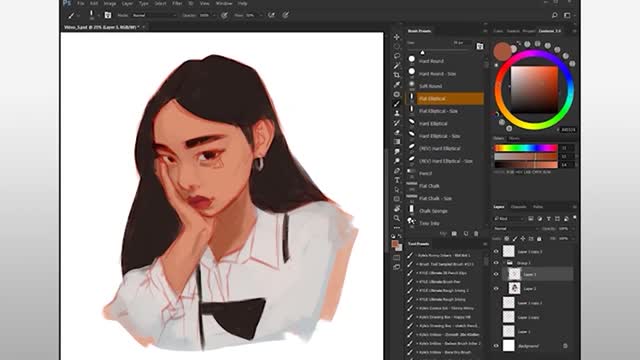
Task: Click lock all icon in Layers panel
Action: coord(539,238)
